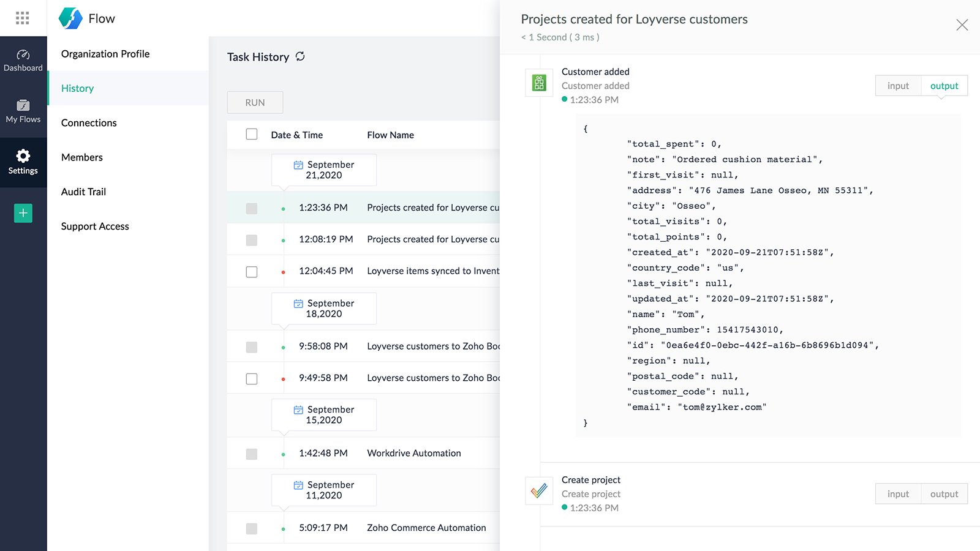
Task: Select the 9:49:58 PM task checkbox
Action: [252, 379]
